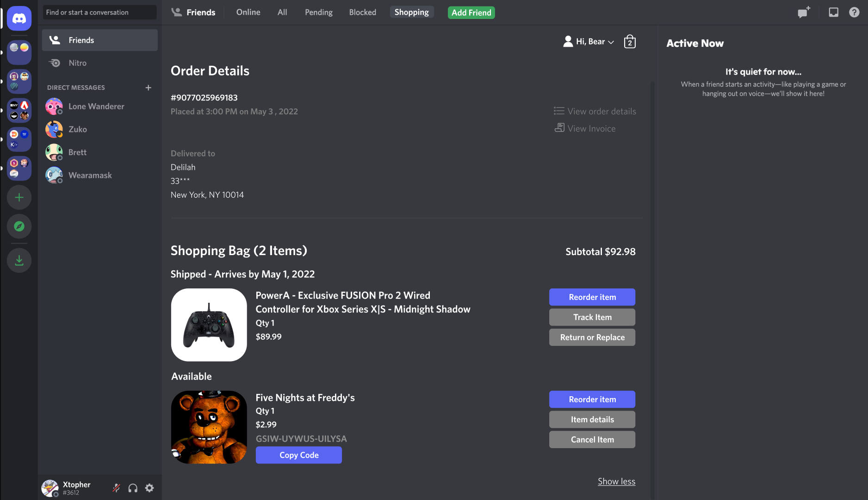The height and width of the screenshot is (500, 868).
Task: Click the PowerA controller product thumbnail
Action: (x=209, y=325)
